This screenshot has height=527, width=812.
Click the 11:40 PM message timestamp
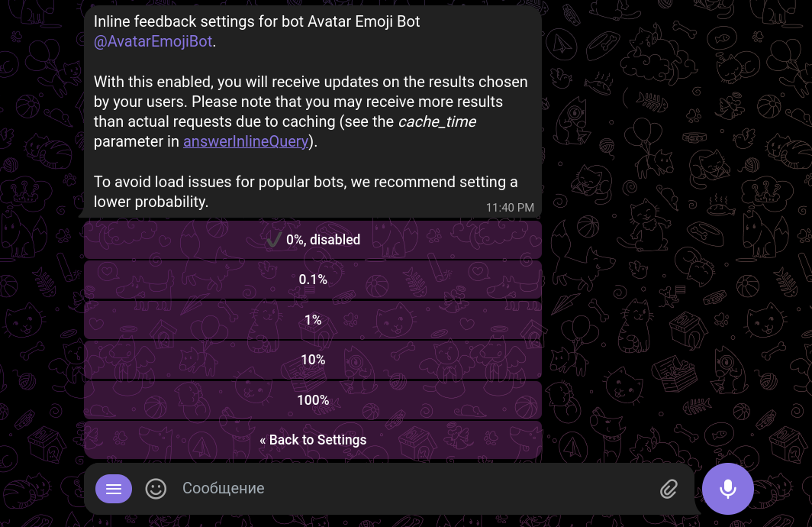pos(509,207)
